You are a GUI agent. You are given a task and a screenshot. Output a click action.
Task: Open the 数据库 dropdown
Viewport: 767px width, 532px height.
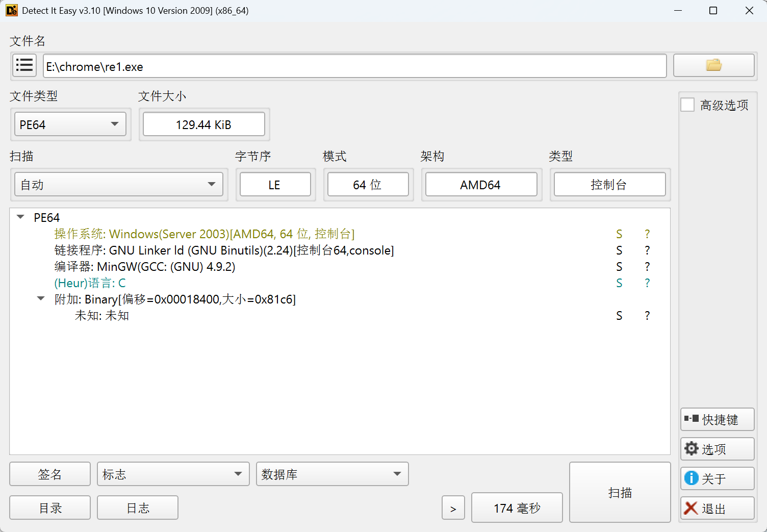click(x=332, y=474)
